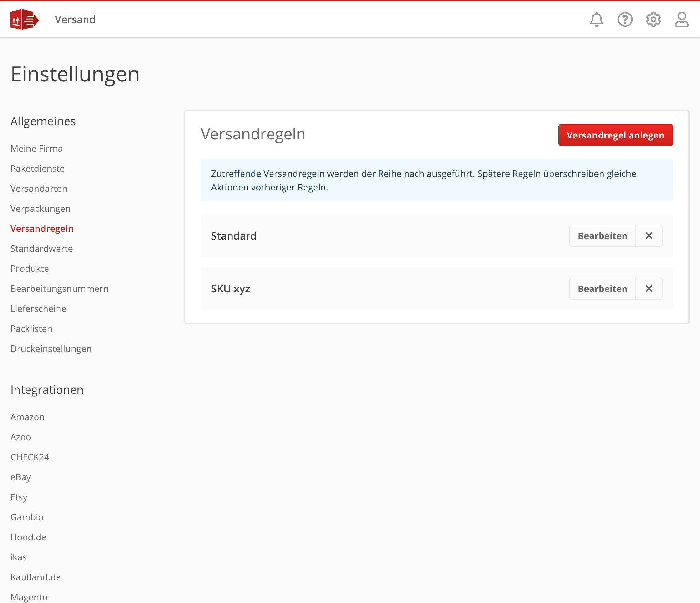The width and height of the screenshot is (700, 603).
Task: Go to Packlisten settings
Action: [x=31, y=329]
